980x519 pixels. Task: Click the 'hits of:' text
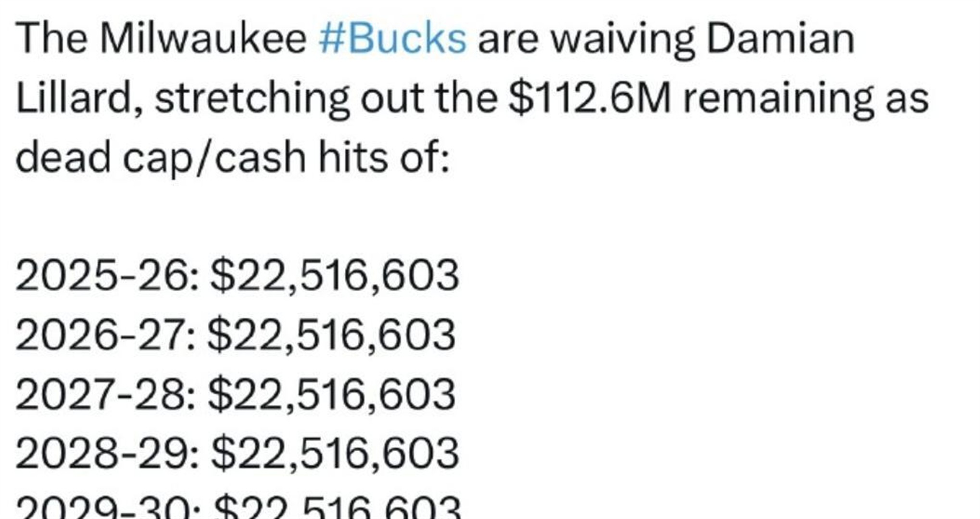click(384, 158)
